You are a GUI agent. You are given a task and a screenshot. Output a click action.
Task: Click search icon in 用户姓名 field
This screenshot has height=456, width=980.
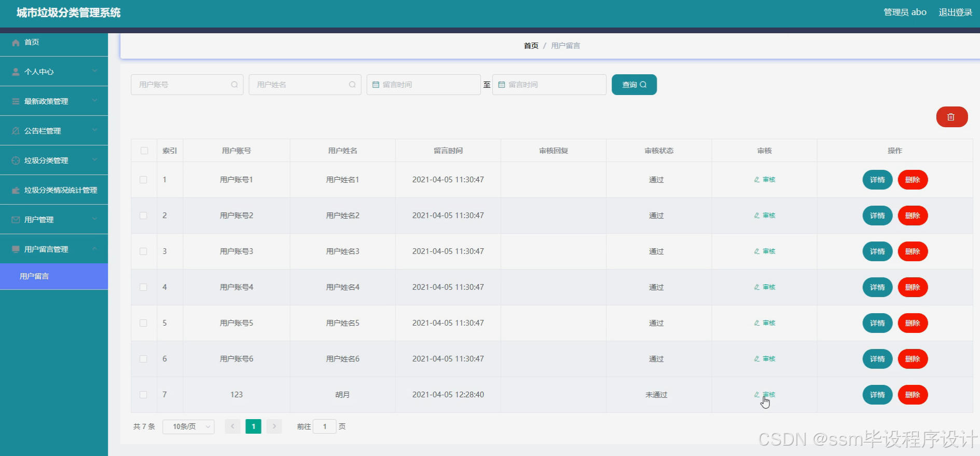[352, 85]
